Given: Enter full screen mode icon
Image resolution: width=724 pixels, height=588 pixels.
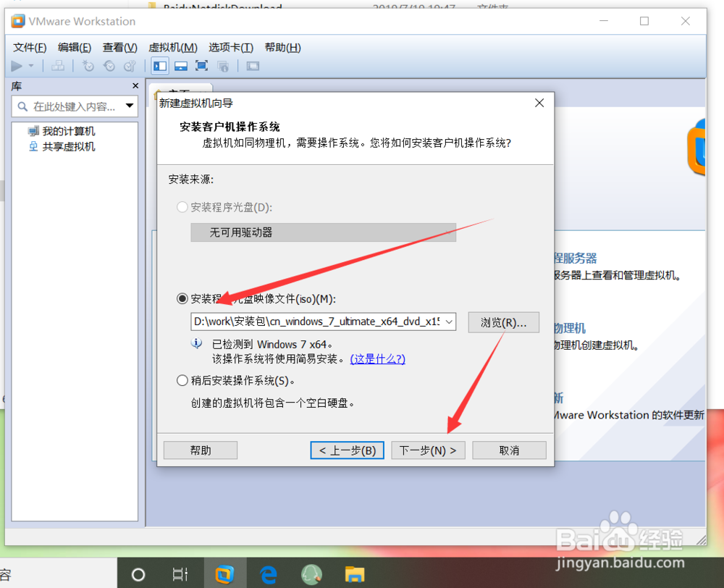Looking at the screenshot, I should click(201, 66).
